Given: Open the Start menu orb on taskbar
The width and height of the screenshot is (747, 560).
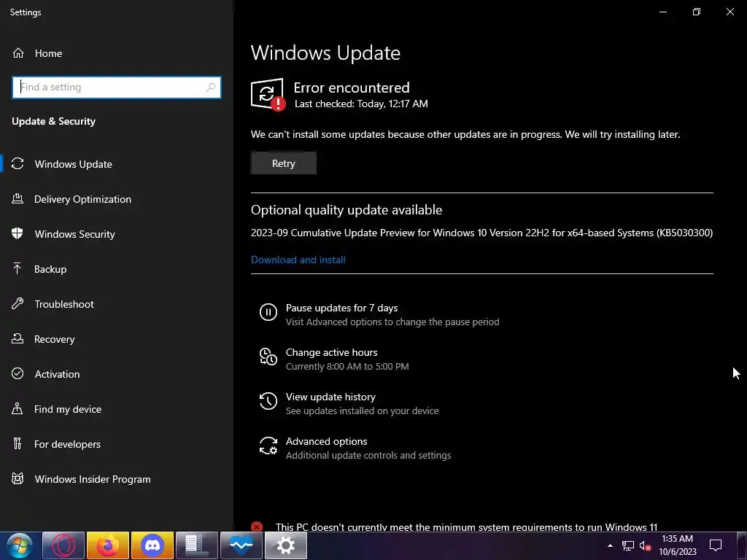Looking at the screenshot, I should (x=20, y=545).
